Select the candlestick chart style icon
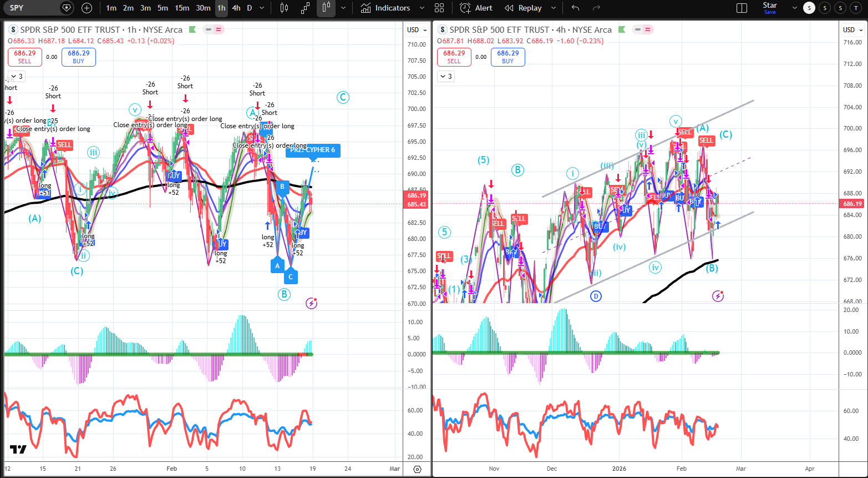This screenshot has width=868, height=478. [285, 8]
